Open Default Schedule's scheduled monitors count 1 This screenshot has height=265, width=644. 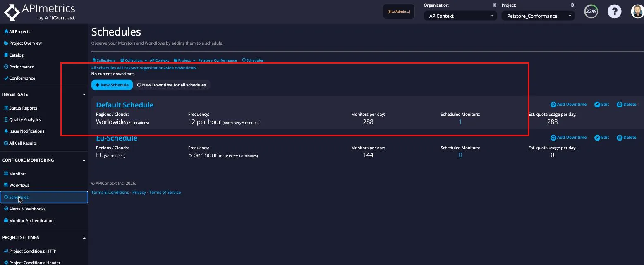pos(460,122)
